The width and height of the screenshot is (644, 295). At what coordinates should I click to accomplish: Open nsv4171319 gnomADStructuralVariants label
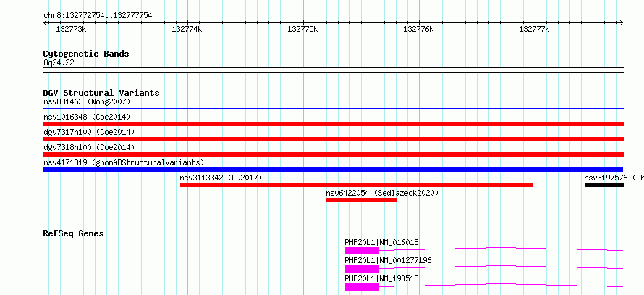(x=124, y=162)
